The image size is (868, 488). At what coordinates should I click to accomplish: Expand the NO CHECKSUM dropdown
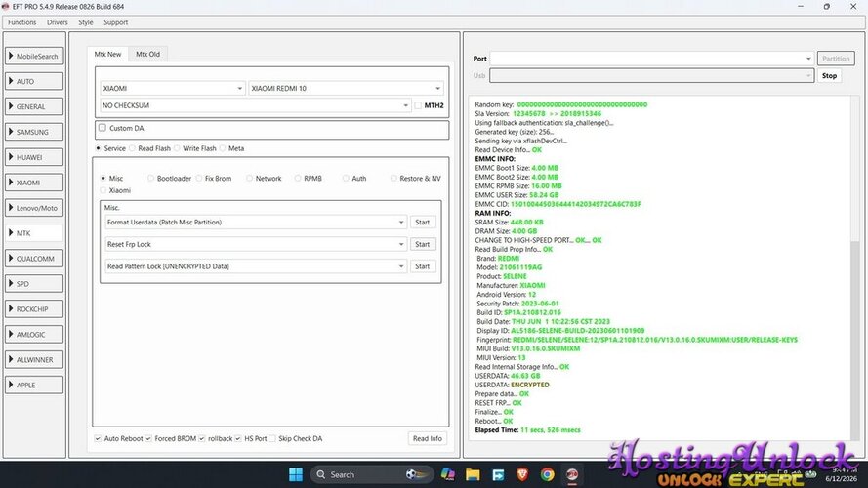(x=255, y=105)
